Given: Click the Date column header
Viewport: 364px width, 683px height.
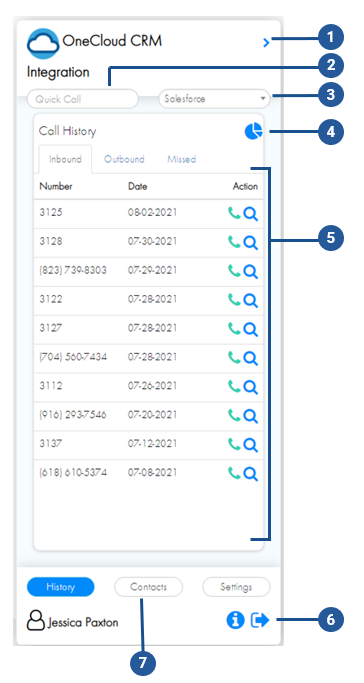Looking at the screenshot, I should click(x=138, y=186).
